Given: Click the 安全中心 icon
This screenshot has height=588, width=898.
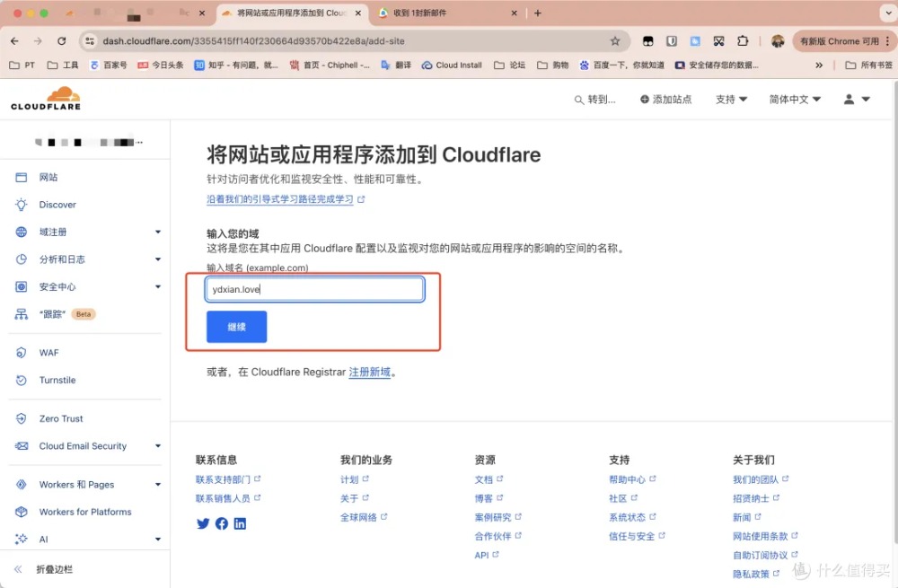Looking at the screenshot, I should click(22, 287).
